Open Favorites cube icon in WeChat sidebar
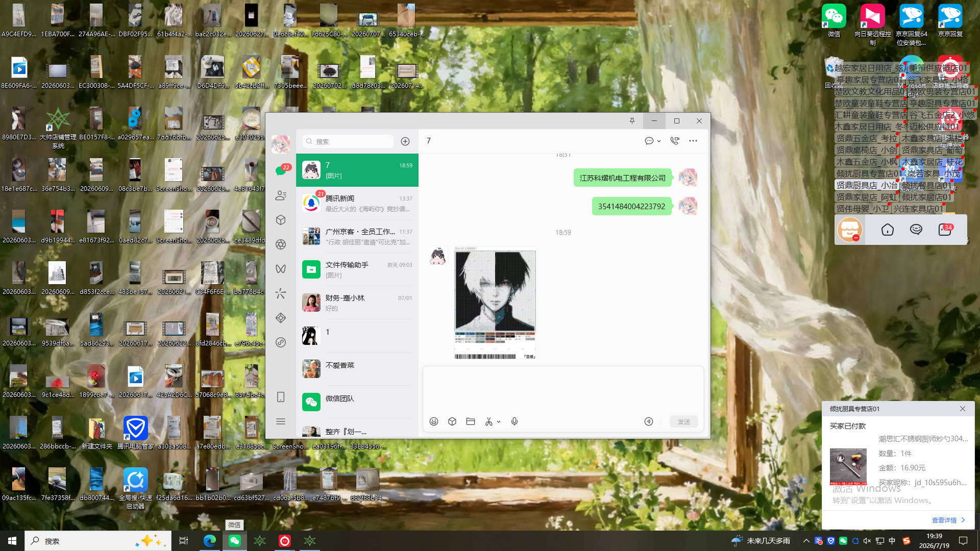This screenshot has height=551, width=980. tap(281, 220)
